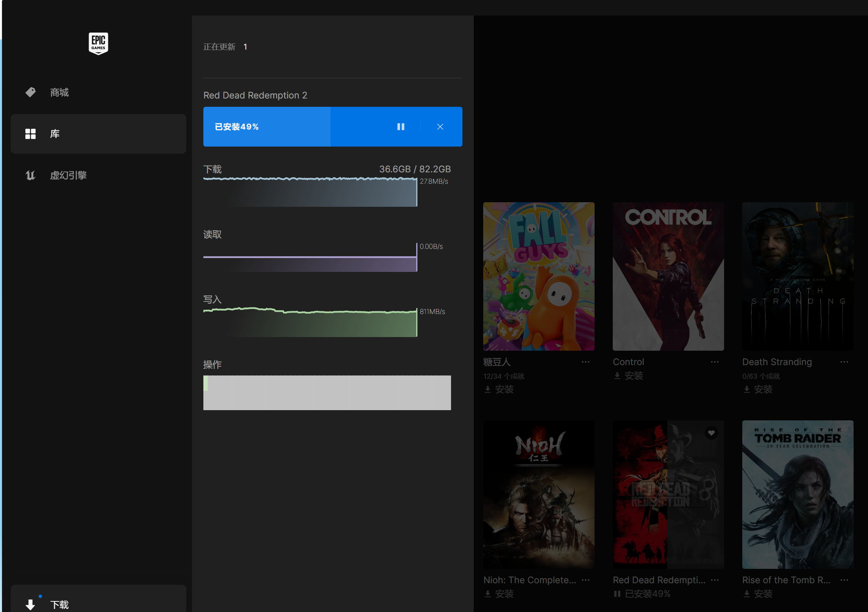Viewport: 868px width, 612px height.
Task: Cancel the Red Dead Redemption 2 download
Action: [440, 126]
